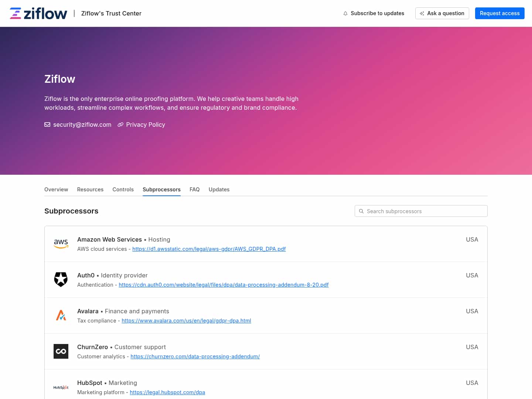Click the Ask a question button
The height and width of the screenshot is (399, 532).
tap(442, 13)
